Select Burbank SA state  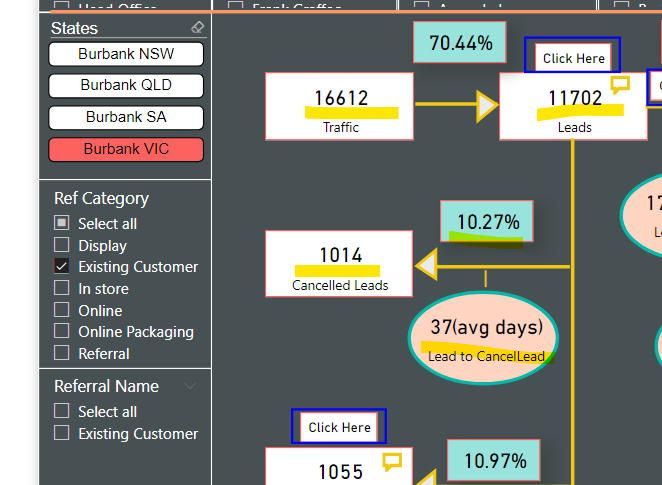[x=126, y=117]
